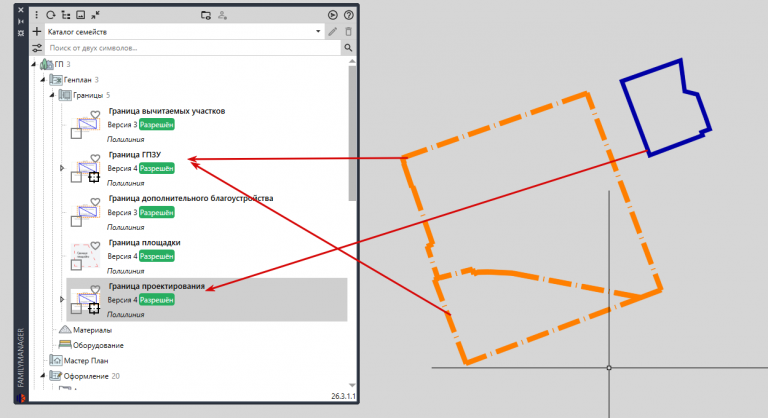Favorite Граница ГПЗУ with heart icon
This screenshot has width=768, height=418.
(x=96, y=158)
